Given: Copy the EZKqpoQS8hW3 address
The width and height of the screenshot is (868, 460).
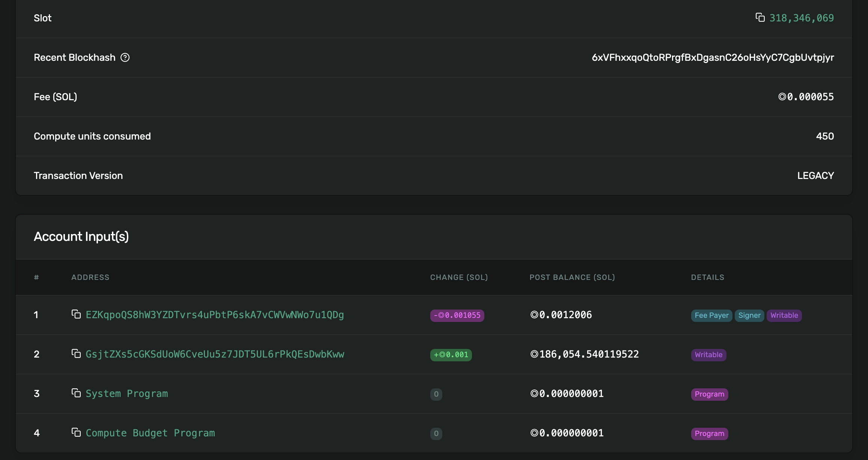Looking at the screenshot, I should [76, 314].
